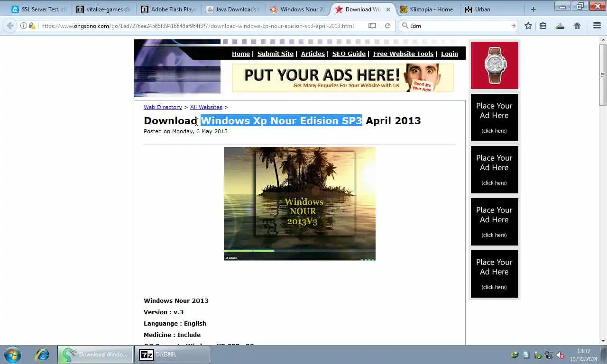Open the downloads toolbar icon

pos(560,26)
